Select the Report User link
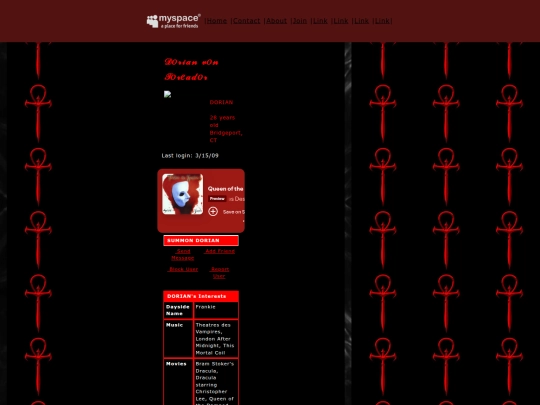Viewport: 540px width, 405px height. tap(219, 272)
